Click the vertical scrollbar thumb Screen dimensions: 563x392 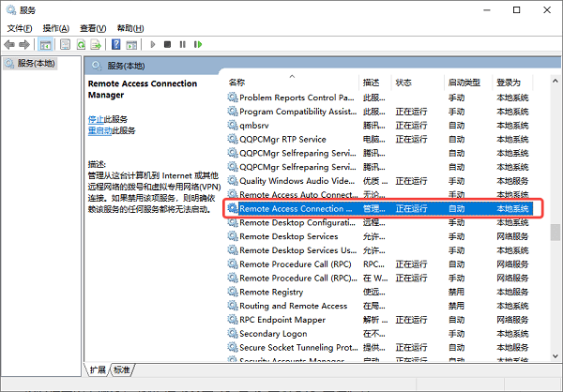555,233
